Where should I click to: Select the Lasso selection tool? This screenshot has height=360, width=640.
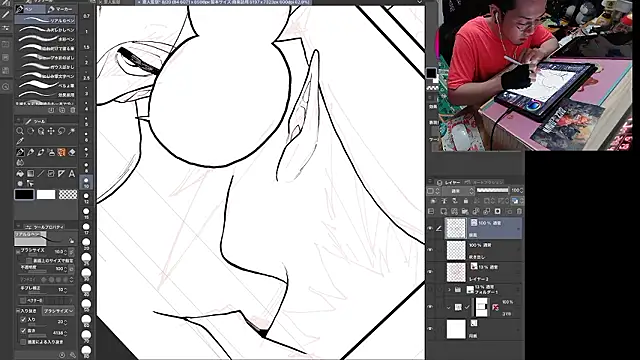click(x=62, y=131)
